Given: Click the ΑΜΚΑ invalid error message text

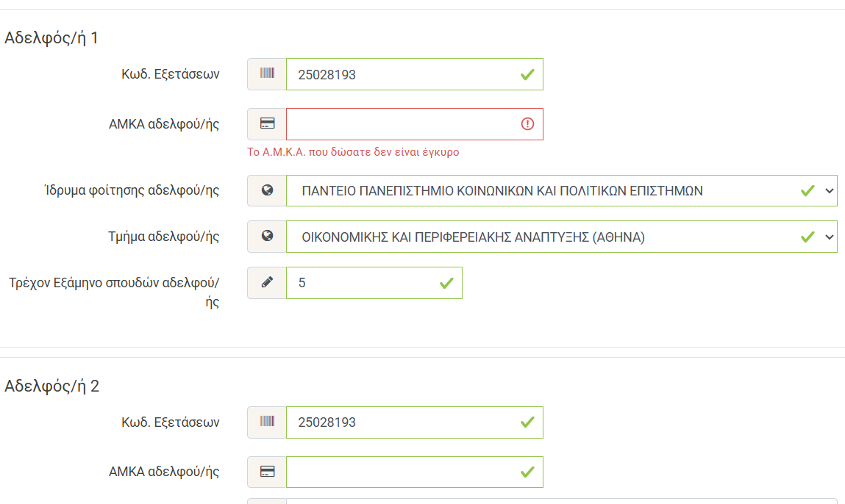Looking at the screenshot, I should [x=353, y=152].
